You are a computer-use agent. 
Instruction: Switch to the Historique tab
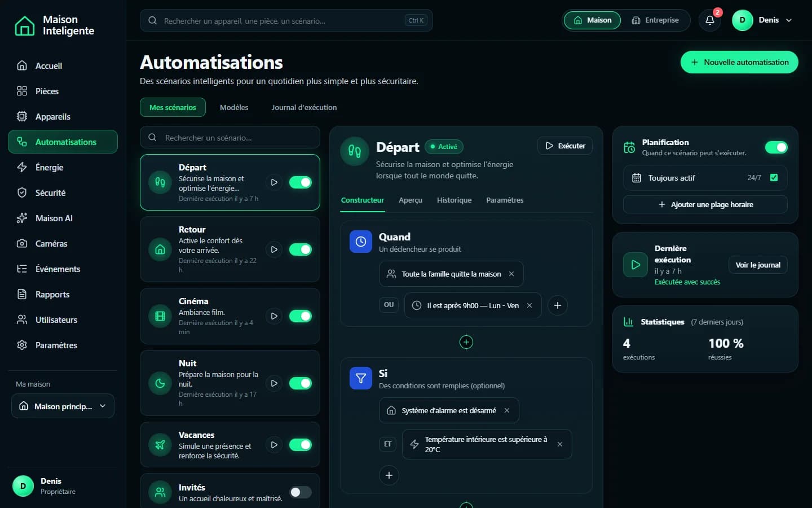(x=454, y=200)
